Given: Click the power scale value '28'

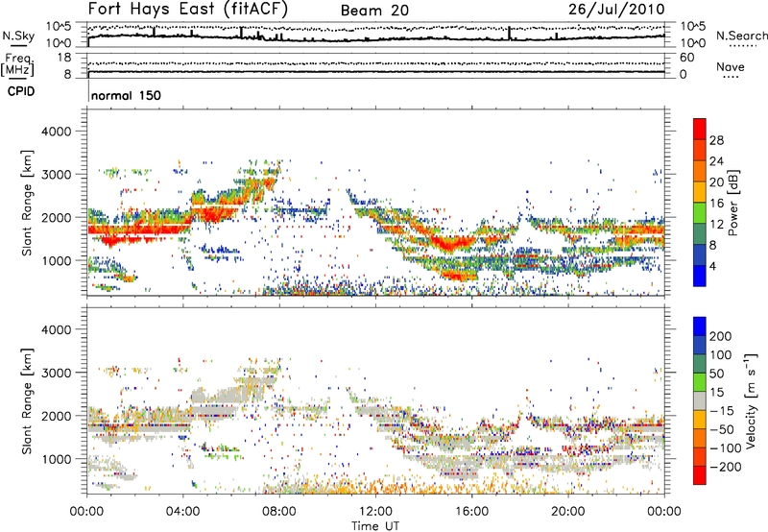Looking at the screenshot, I should [716, 140].
